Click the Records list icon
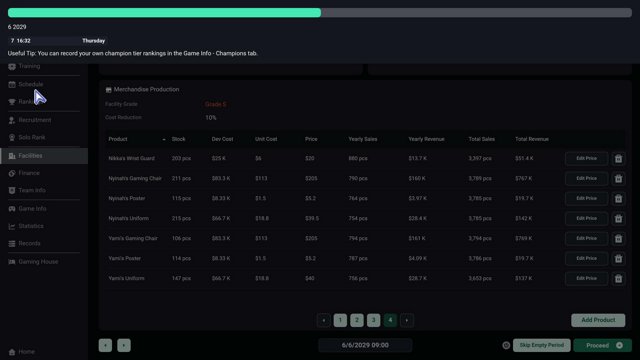Image resolution: width=640 pixels, height=360 pixels. click(12, 243)
